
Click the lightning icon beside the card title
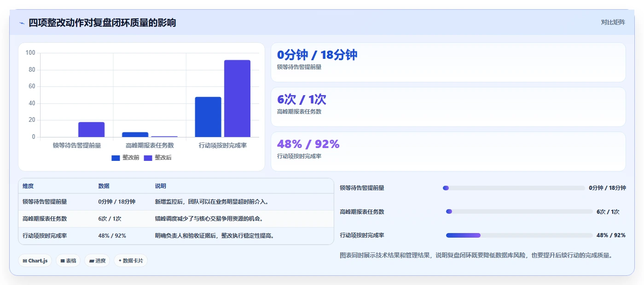pos(22,23)
